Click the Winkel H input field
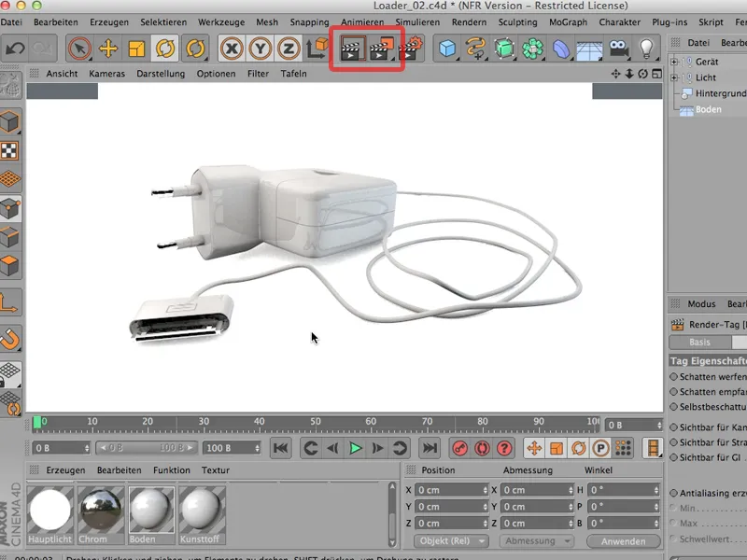This screenshot has height=560, width=747. click(624, 490)
